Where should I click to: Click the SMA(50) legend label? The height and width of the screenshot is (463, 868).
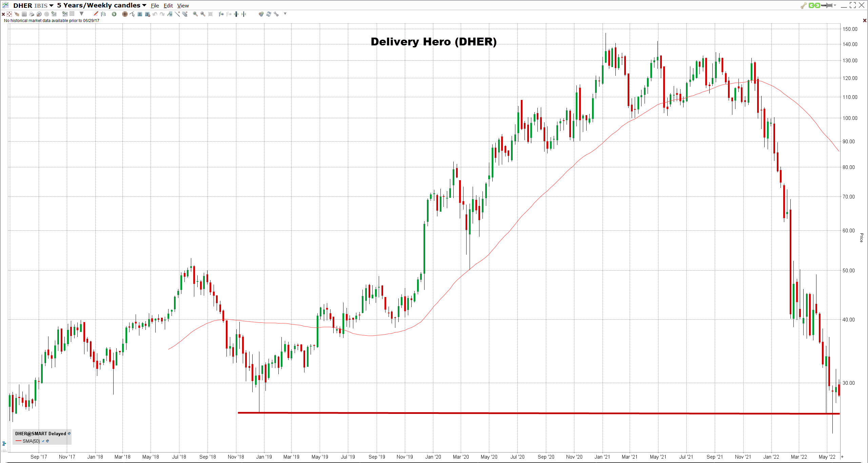click(31, 441)
